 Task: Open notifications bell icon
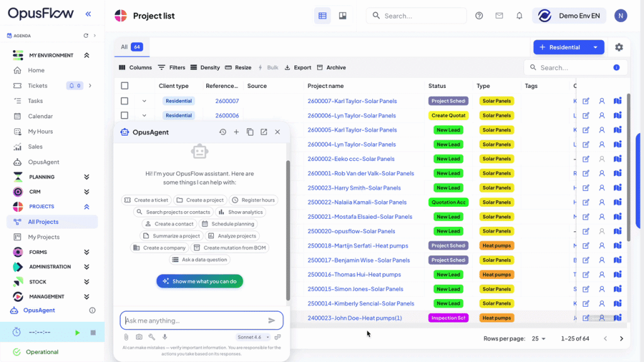[519, 16]
